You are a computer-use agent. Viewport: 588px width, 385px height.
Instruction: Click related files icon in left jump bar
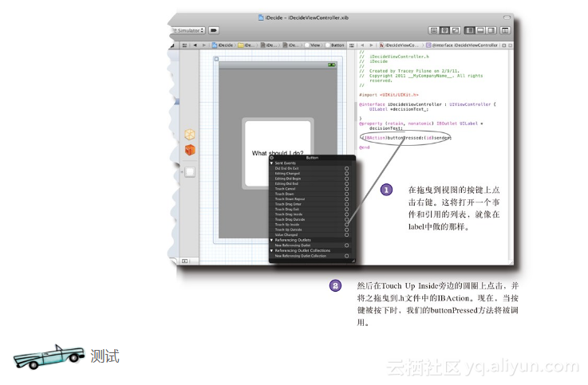click(x=184, y=45)
